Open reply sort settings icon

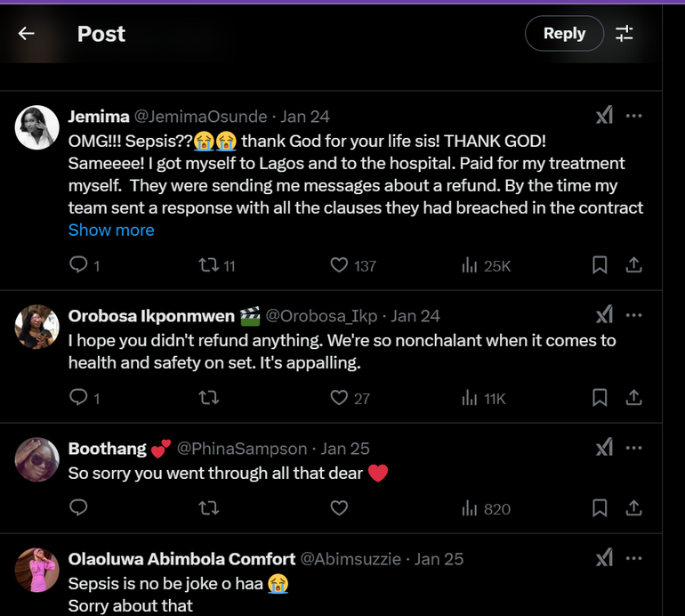pos(625,34)
